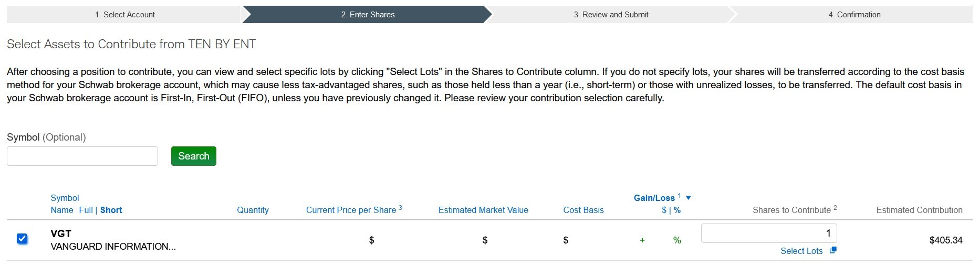Show Gain/Loss in percent
The image size is (980, 266).
tap(677, 210)
